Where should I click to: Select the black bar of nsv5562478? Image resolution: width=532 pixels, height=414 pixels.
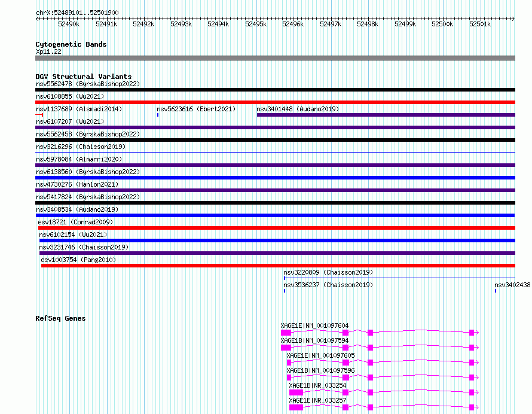click(275, 90)
